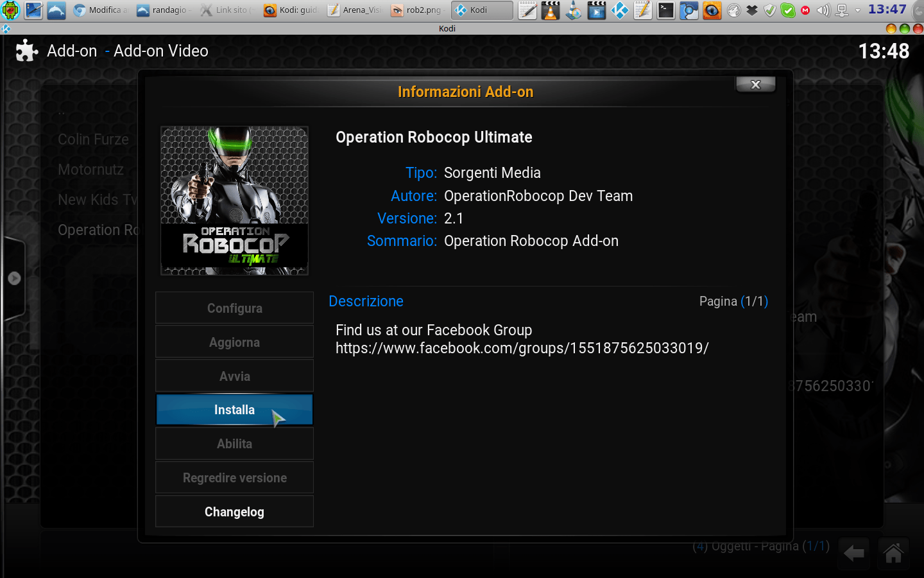Screen dimensions: 924x578
Task: Launch the video player clapperboard icon
Action: [597, 10]
